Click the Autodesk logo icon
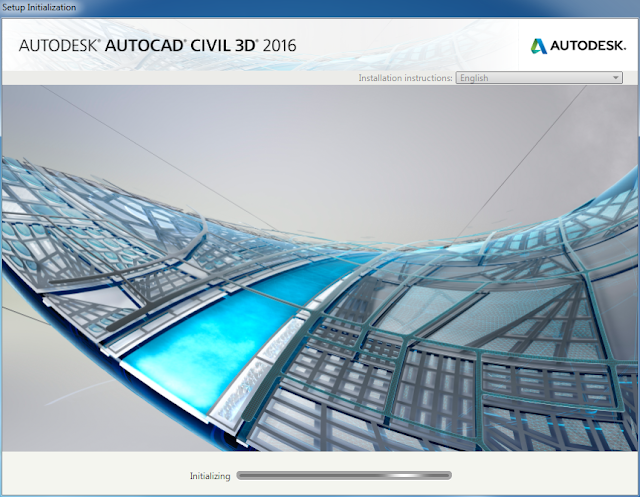 [x=538, y=46]
